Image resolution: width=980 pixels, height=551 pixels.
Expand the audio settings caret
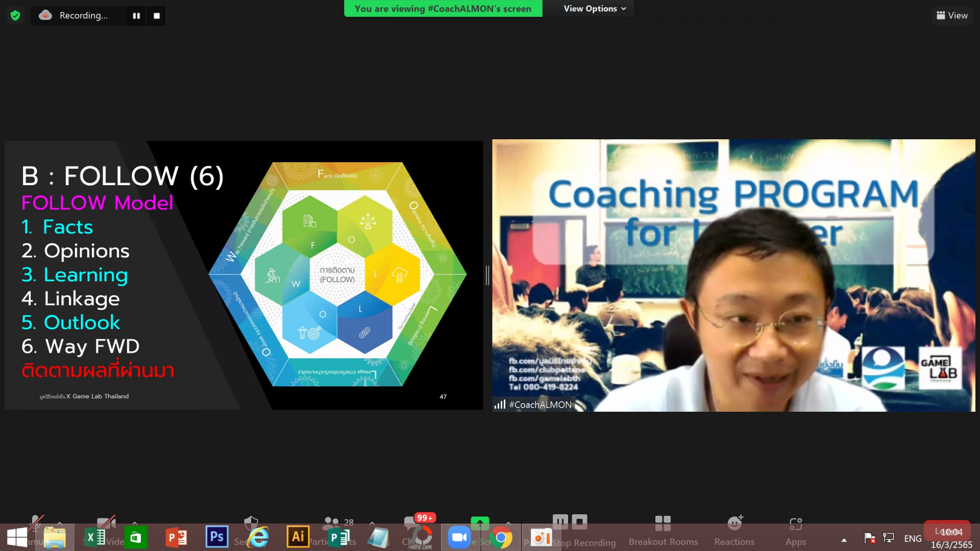point(60,523)
